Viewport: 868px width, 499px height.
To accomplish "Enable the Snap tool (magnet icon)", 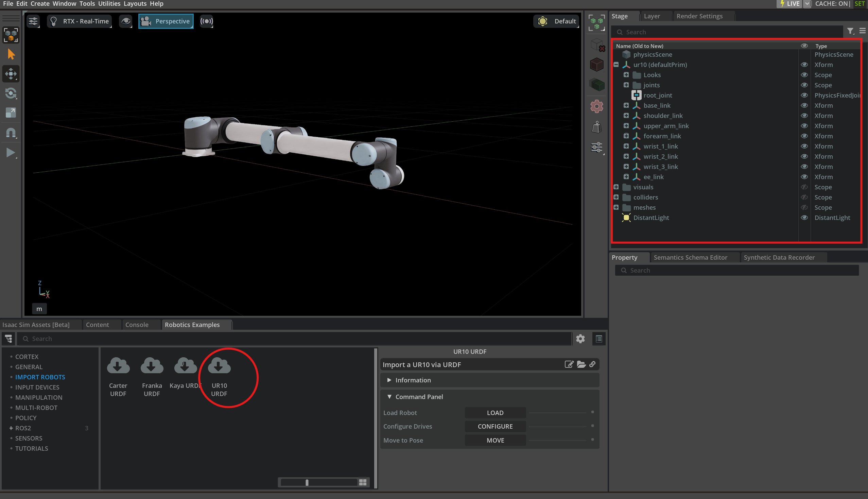I will (x=11, y=133).
